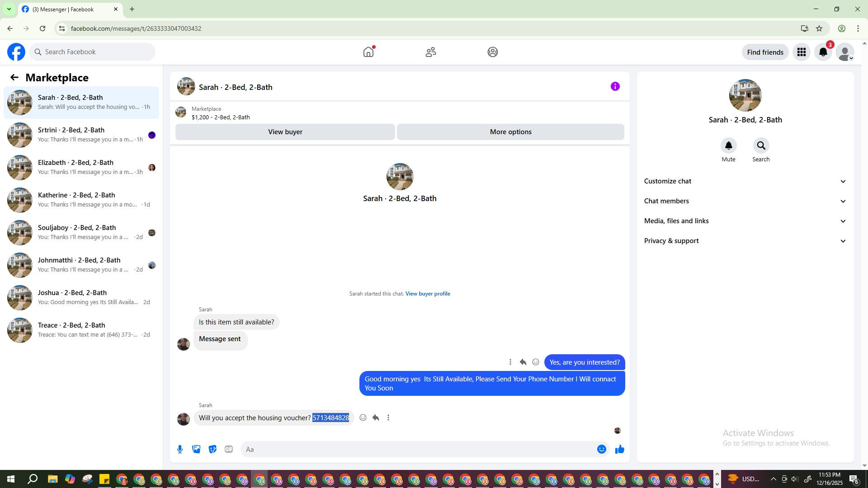Click the 'Good morning yes Its Still Available' message
The height and width of the screenshot is (488, 868).
(x=492, y=384)
